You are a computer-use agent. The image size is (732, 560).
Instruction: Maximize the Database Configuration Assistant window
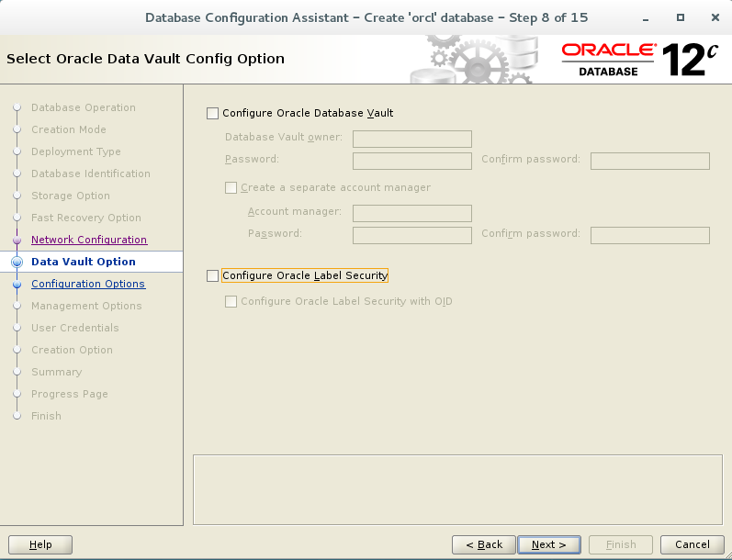point(681,17)
